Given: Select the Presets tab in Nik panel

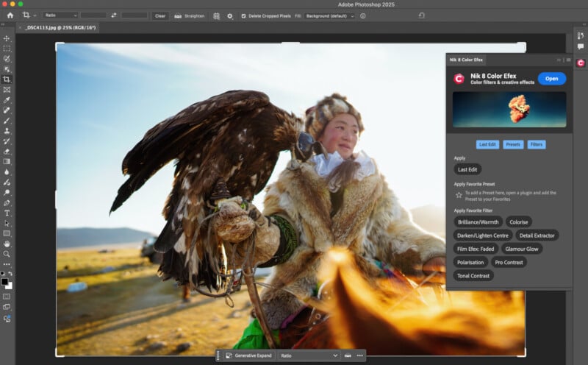Looking at the screenshot, I should coord(512,144).
